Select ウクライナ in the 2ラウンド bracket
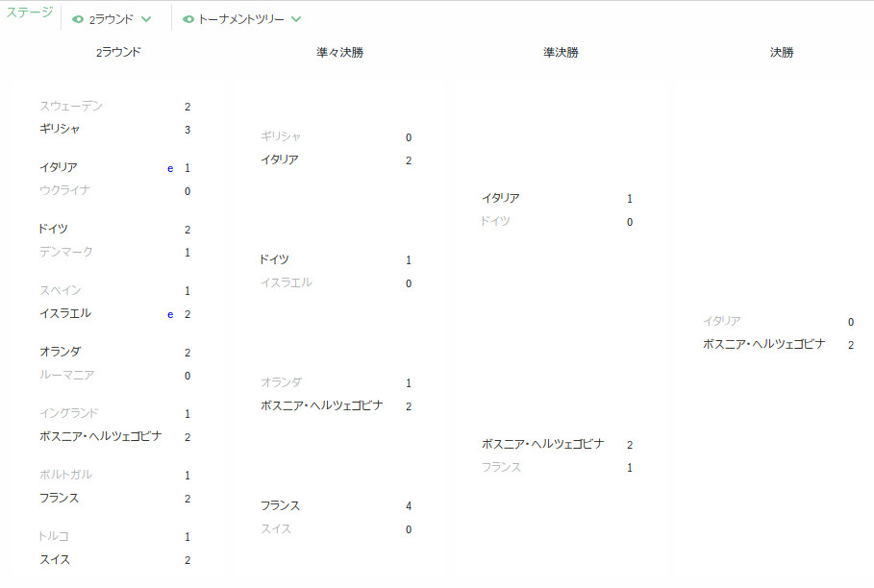The height and width of the screenshot is (588, 874). 64,190
